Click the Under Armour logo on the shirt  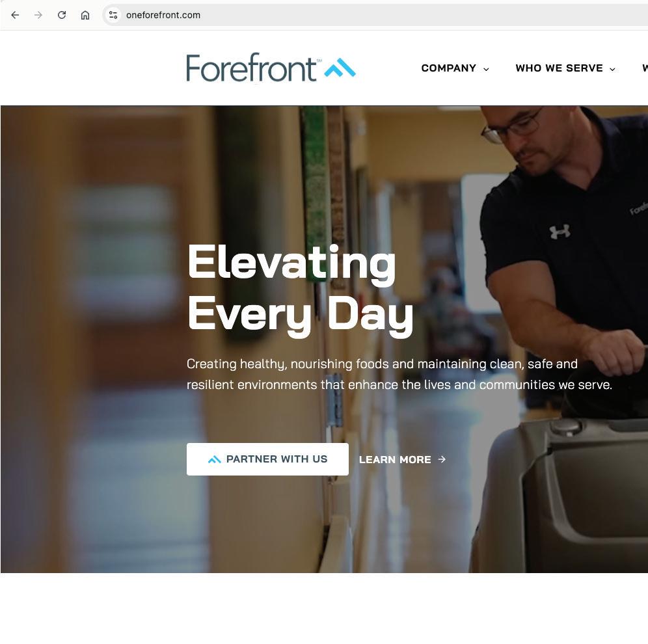[560, 232]
